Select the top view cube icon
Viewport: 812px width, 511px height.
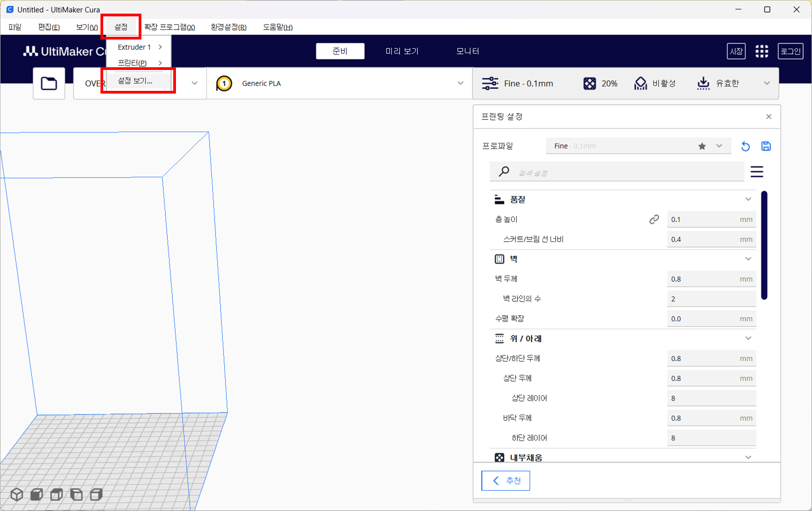click(x=57, y=494)
